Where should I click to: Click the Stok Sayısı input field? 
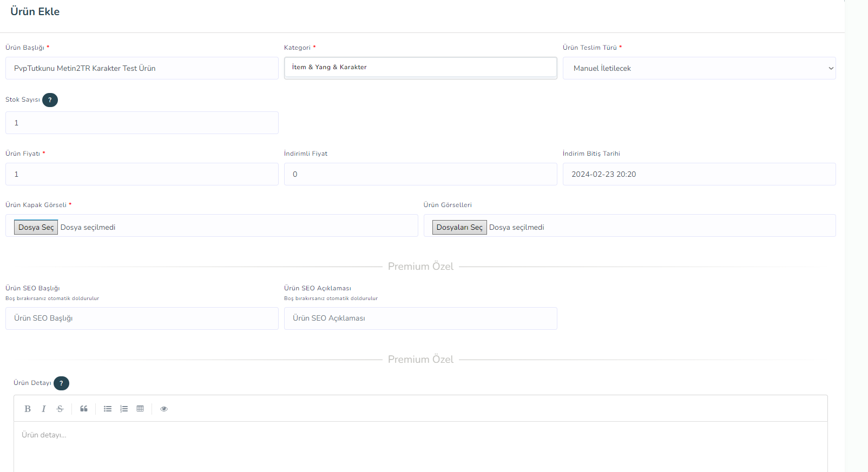(x=142, y=123)
